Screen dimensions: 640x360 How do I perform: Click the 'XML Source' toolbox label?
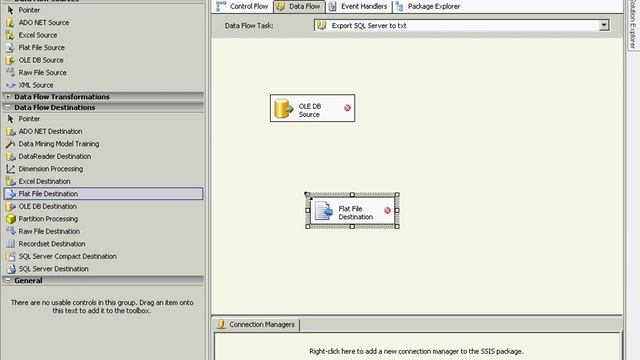tap(36, 85)
